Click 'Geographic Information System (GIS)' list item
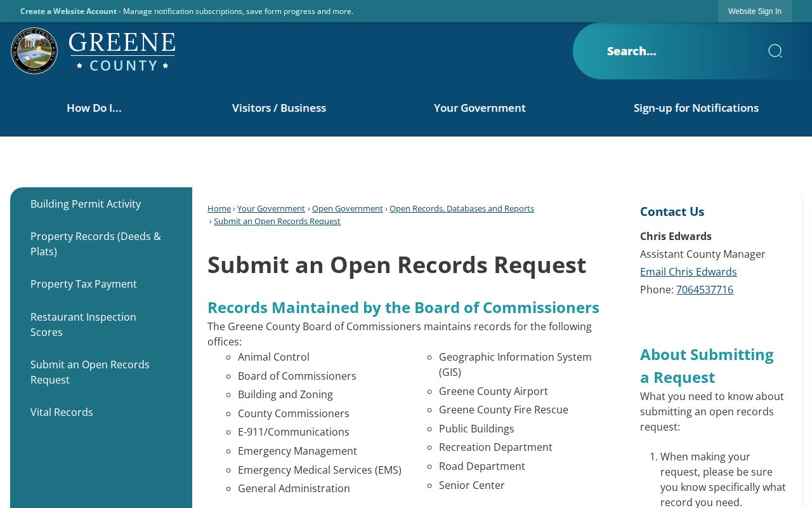The width and height of the screenshot is (812, 508). click(515, 364)
